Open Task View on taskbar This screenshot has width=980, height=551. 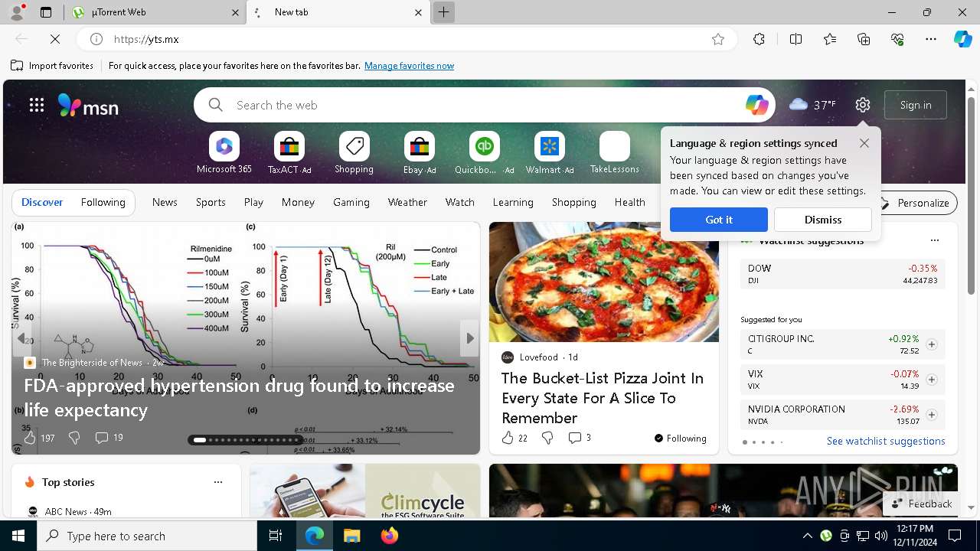(276, 536)
